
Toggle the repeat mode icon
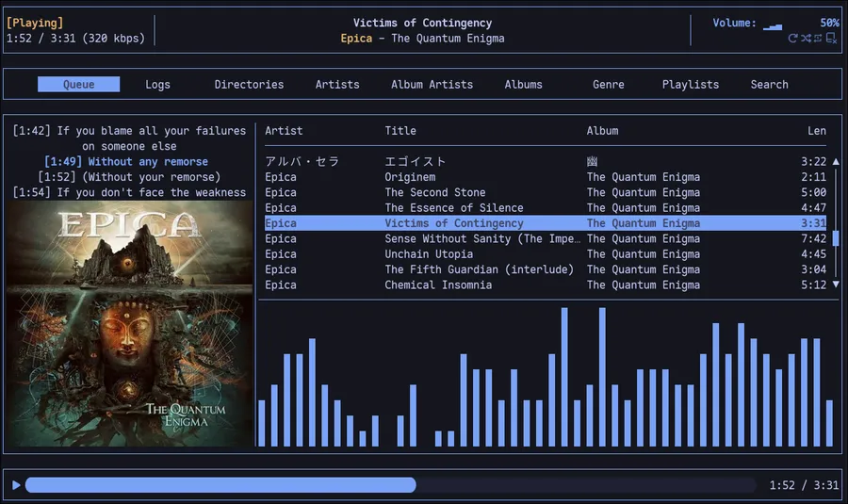point(793,38)
